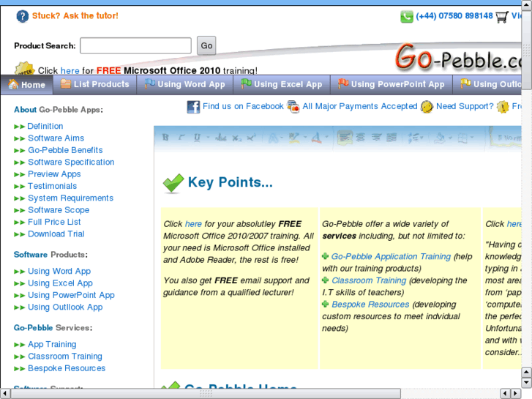This screenshot has width=532, height=399.
Task: Switch to Using Word App tab
Action: pos(185,84)
